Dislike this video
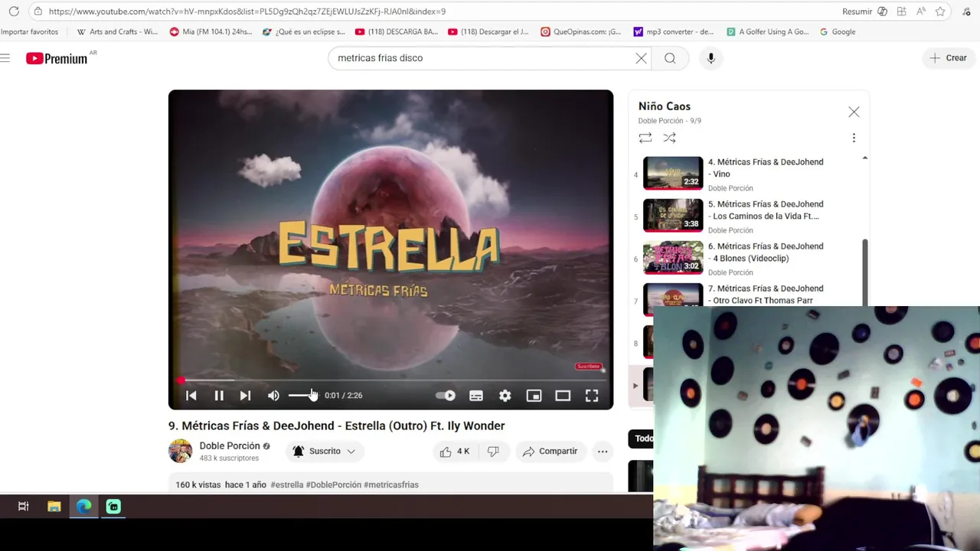The image size is (980, 551). pos(493,452)
